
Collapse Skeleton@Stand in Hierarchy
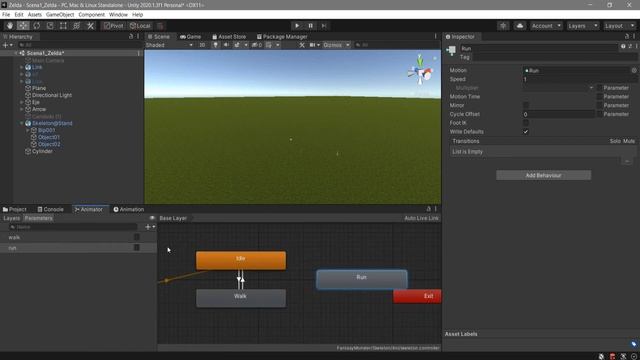tap(22, 123)
